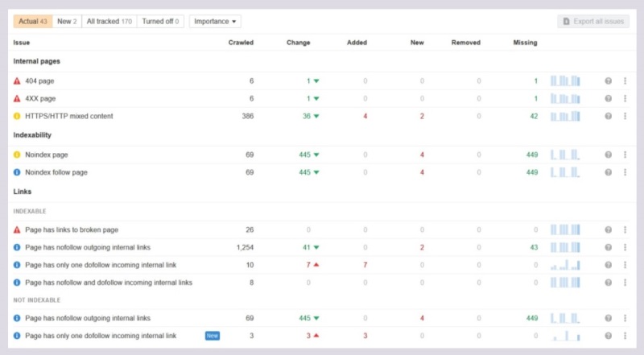Click help icon for HTTPS/HTTP mixed content

(609, 116)
